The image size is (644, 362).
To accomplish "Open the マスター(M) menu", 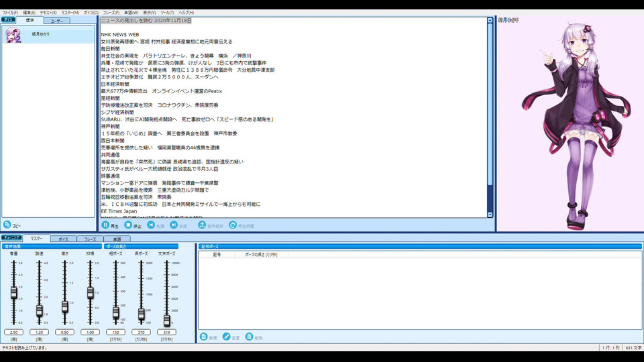I will 70,13.
